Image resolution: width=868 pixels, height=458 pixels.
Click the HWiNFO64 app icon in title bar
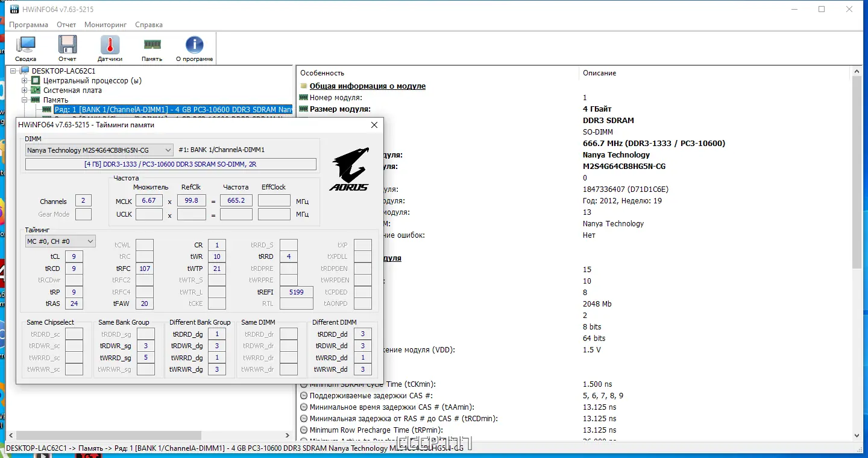pyautogui.click(x=14, y=9)
